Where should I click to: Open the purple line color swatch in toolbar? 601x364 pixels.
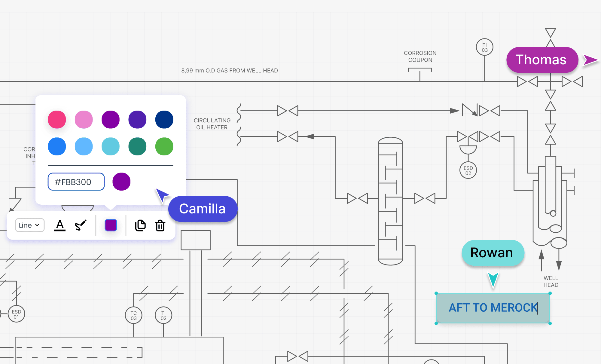pyautogui.click(x=111, y=225)
